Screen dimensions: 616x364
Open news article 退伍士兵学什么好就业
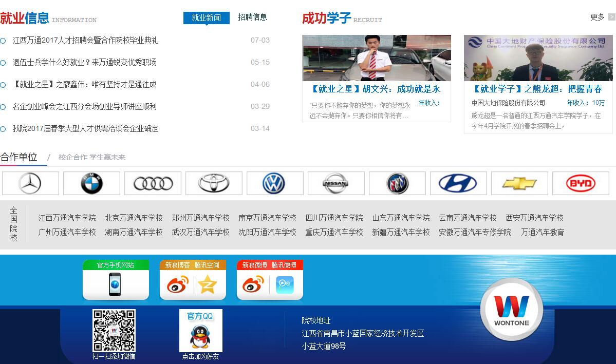(x=85, y=62)
